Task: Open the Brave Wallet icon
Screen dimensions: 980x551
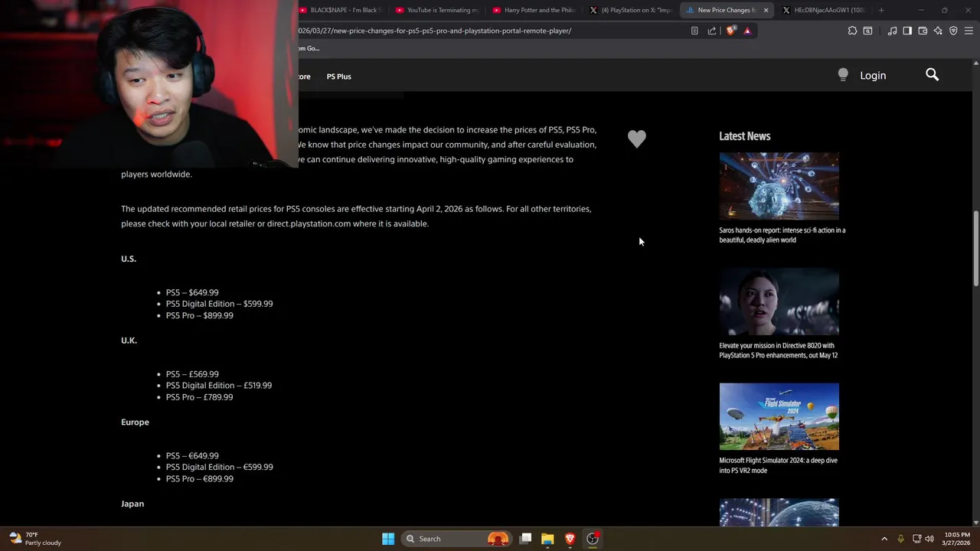Action: (x=923, y=31)
